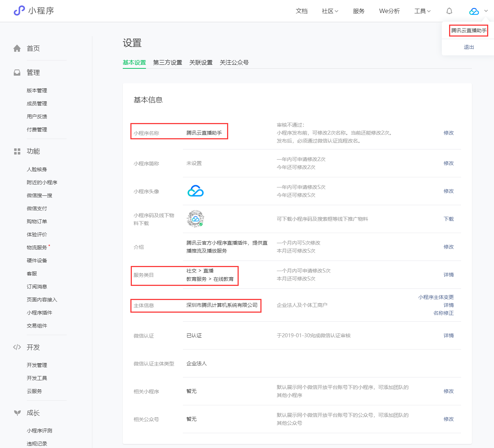Click the cloud account avatar icon
This screenshot has width=494, height=448.
[474, 11]
